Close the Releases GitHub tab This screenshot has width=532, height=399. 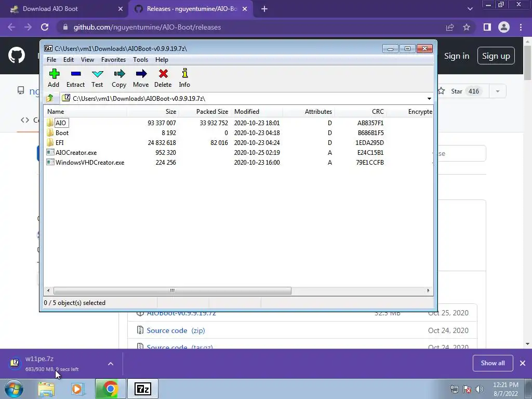point(245,9)
